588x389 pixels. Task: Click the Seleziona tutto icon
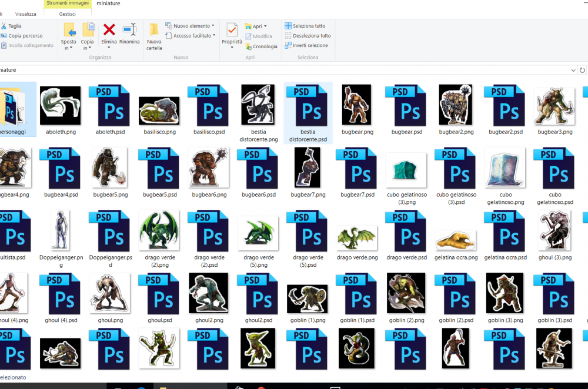[288, 26]
